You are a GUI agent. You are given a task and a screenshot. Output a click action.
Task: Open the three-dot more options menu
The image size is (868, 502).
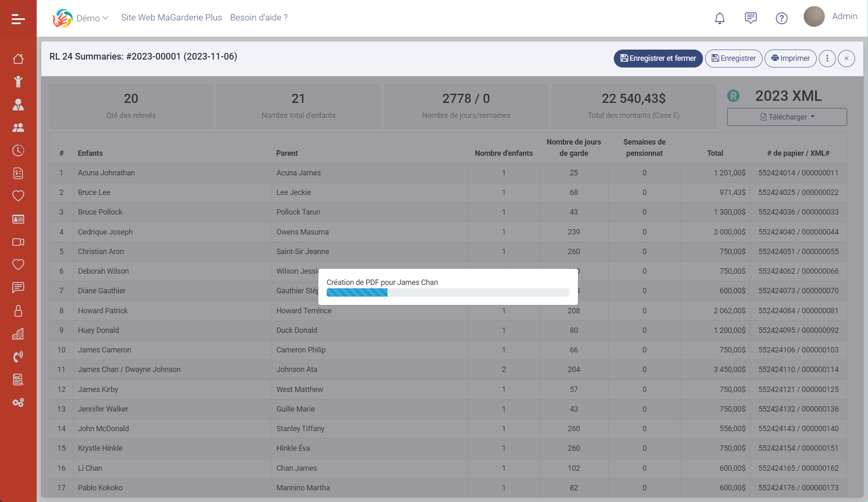click(x=827, y=58)
